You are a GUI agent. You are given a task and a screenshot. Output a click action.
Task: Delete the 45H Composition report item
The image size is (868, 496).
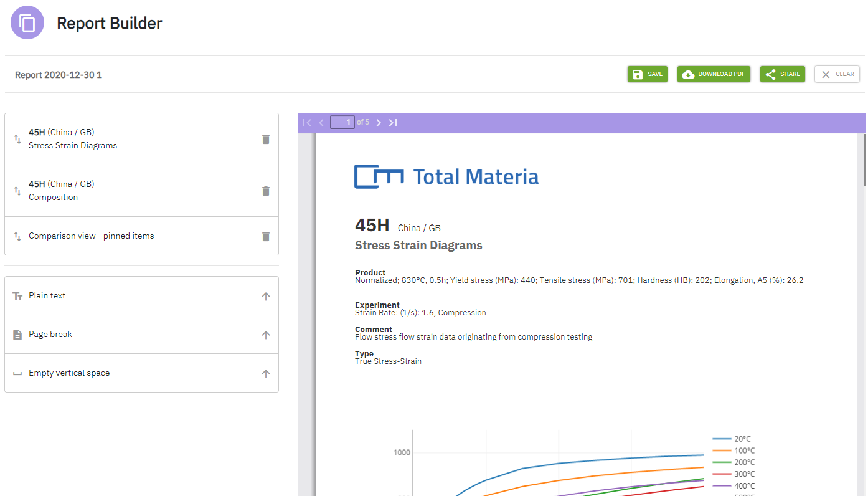[266, 191]
